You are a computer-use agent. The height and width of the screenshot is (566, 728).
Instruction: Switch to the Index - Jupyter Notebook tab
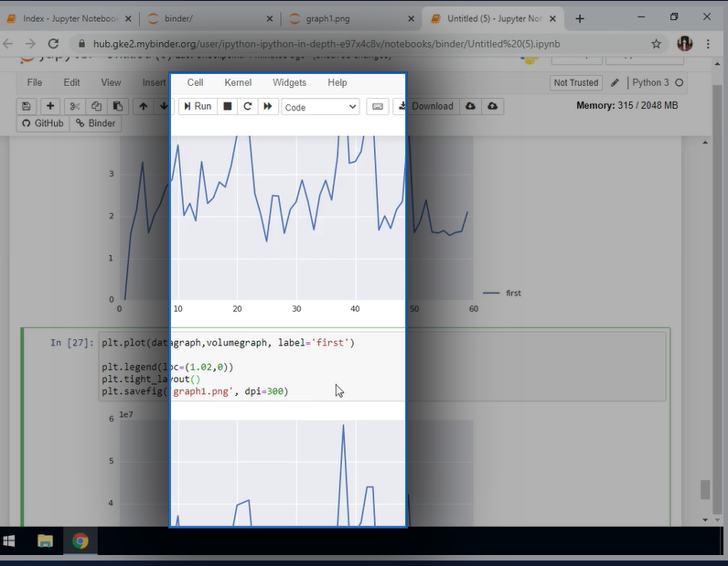click(x=69, y=18)
